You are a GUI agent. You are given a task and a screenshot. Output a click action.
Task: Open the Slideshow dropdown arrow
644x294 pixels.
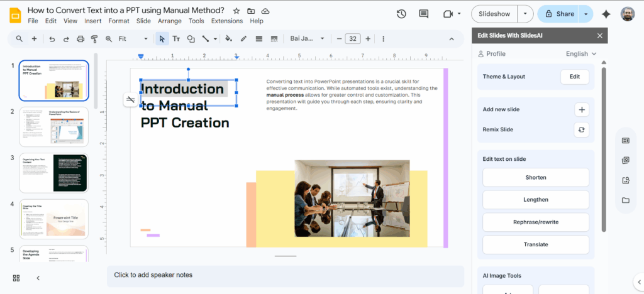click(525, 14)
